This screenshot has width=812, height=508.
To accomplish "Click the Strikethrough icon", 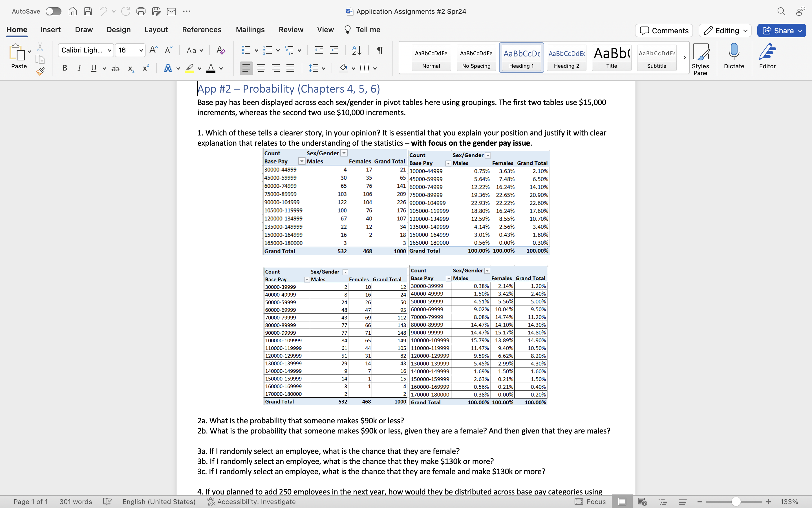I will tap(115, 69).
